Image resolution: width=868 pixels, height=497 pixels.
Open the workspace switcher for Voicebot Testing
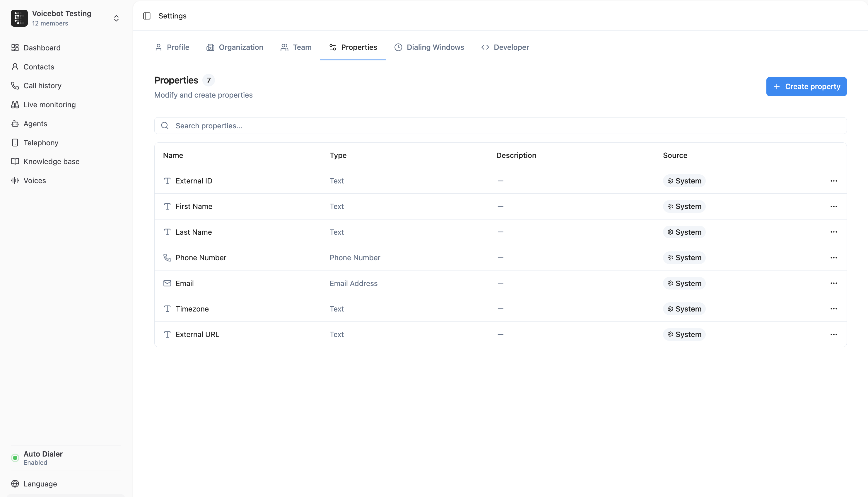[x=116, y=18]
